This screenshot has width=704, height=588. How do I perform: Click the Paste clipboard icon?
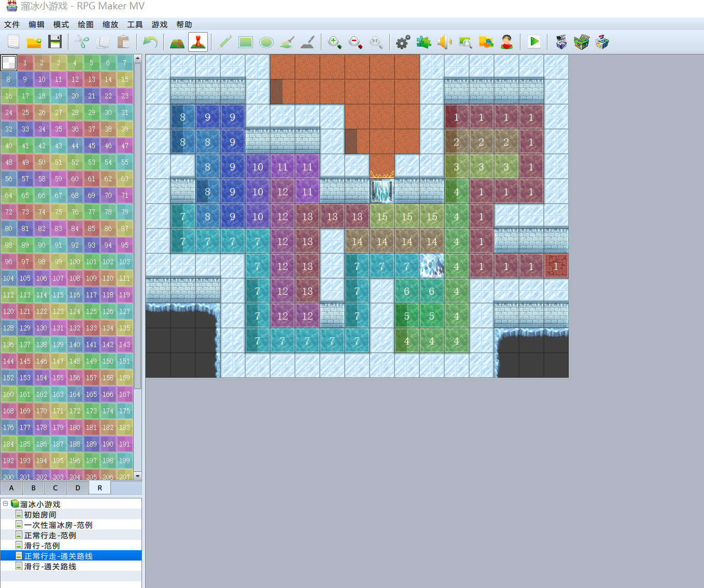coord(123,42)
